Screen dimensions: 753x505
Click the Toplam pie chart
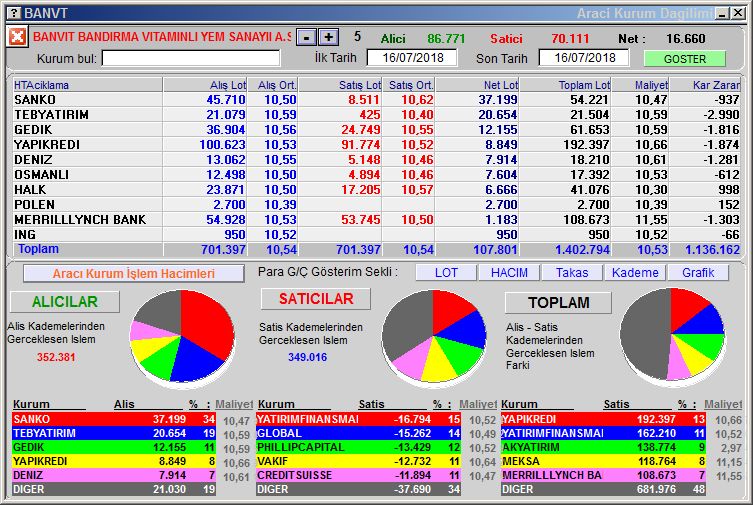pyautogui.click(x=672, y=335)
